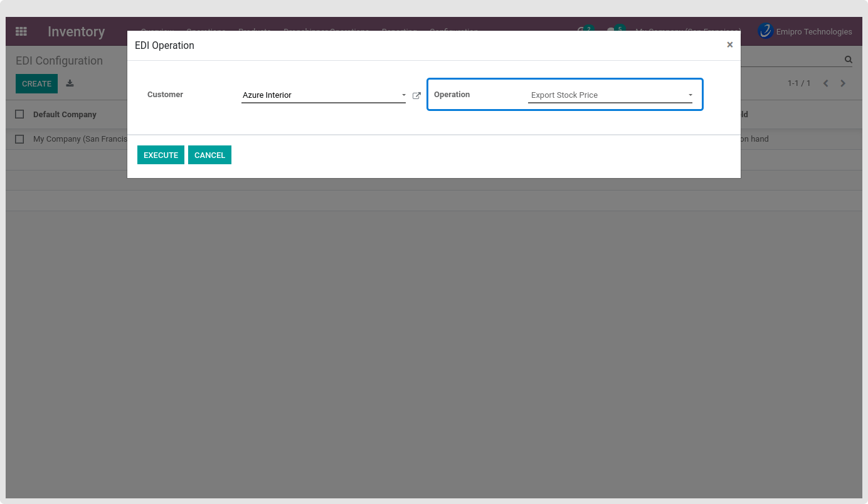Click the search magnifier icon
Screen dimensions: 868x504
click(x=848, y=60)
